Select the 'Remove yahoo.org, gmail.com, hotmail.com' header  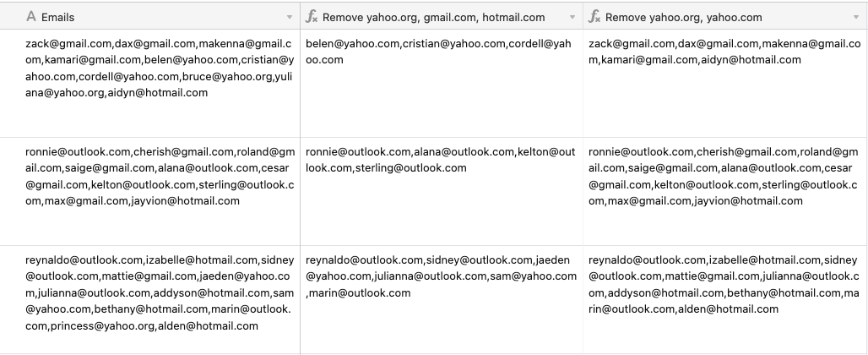coord(433,17)
